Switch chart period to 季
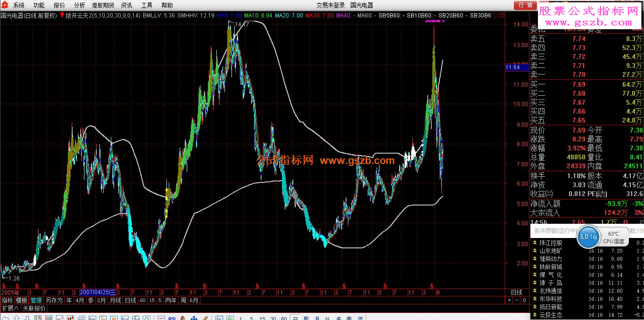This screenshot has width=644, height=320. coord(91,300)
